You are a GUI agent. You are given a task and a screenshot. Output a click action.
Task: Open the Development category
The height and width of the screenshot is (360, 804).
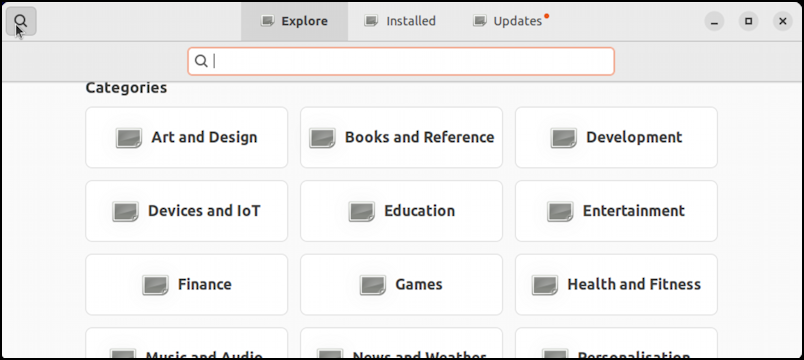(x=616, y=137)
